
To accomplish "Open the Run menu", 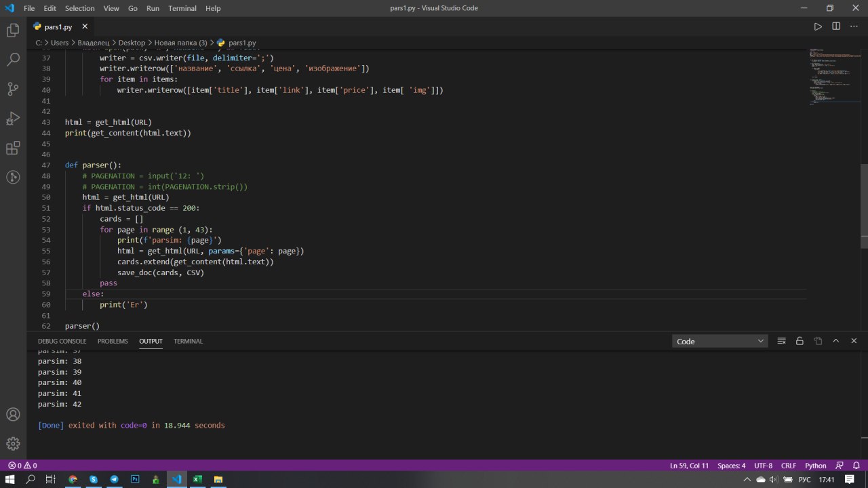I will coord(153,8).
